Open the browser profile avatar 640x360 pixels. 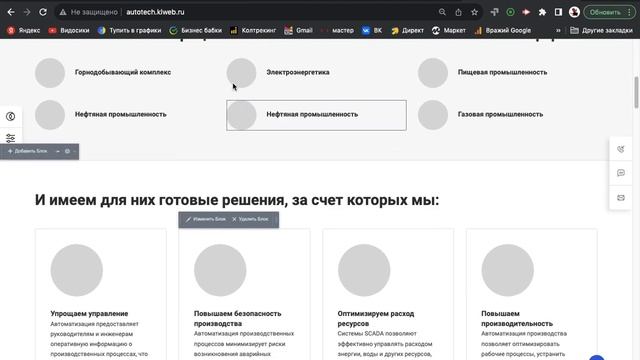(x=574, y=12)
